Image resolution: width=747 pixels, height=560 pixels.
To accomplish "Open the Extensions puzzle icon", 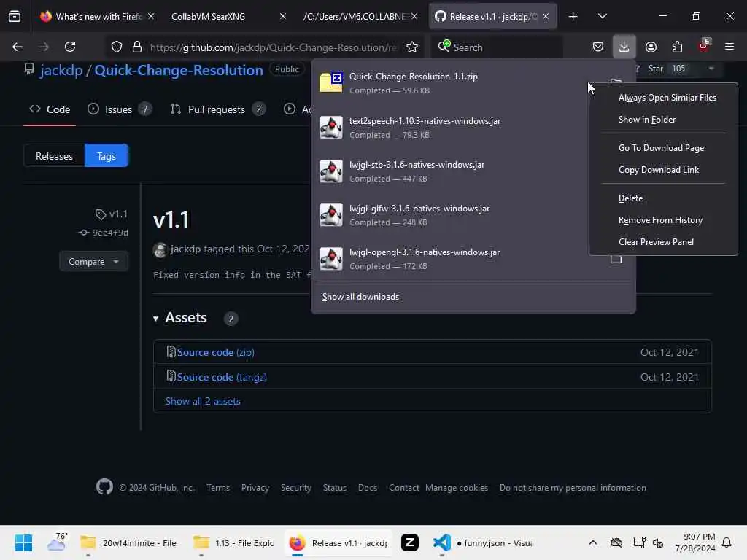I will [677, 47].
